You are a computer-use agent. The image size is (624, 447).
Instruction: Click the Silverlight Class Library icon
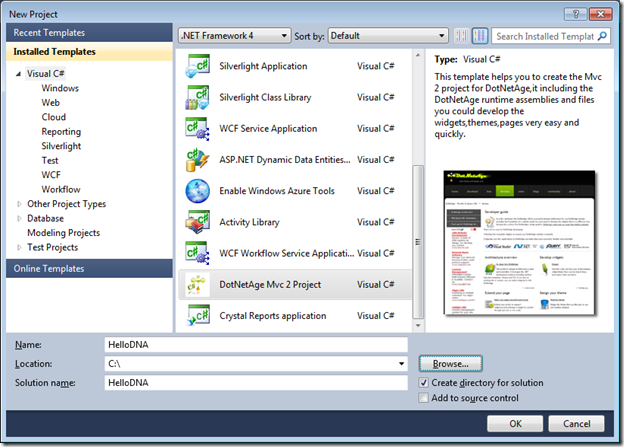click(197, 98)
